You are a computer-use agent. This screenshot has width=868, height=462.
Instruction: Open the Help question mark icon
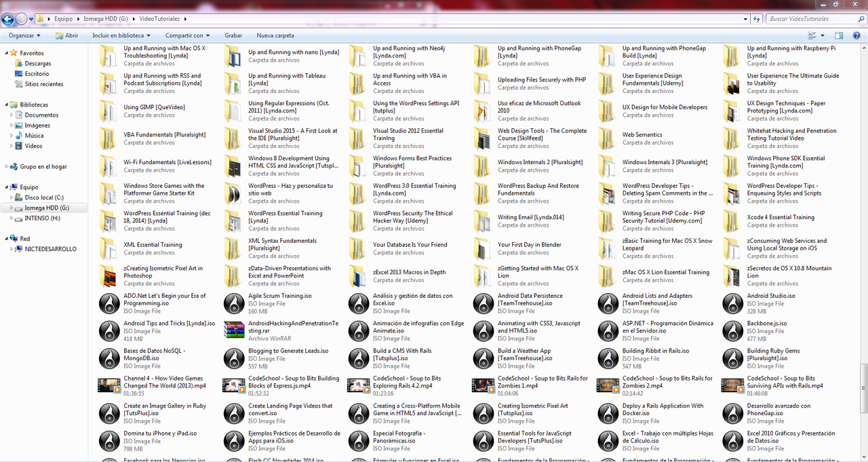[857, 35]
